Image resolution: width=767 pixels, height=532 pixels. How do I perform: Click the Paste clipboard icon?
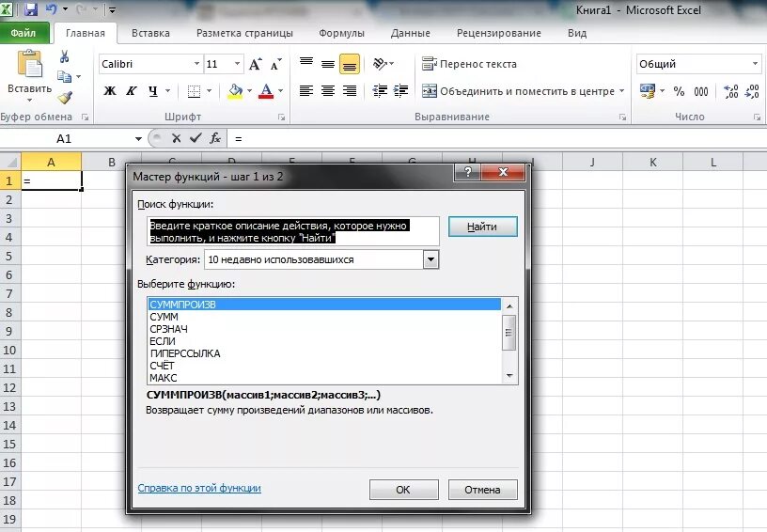[x=30, y=64]
